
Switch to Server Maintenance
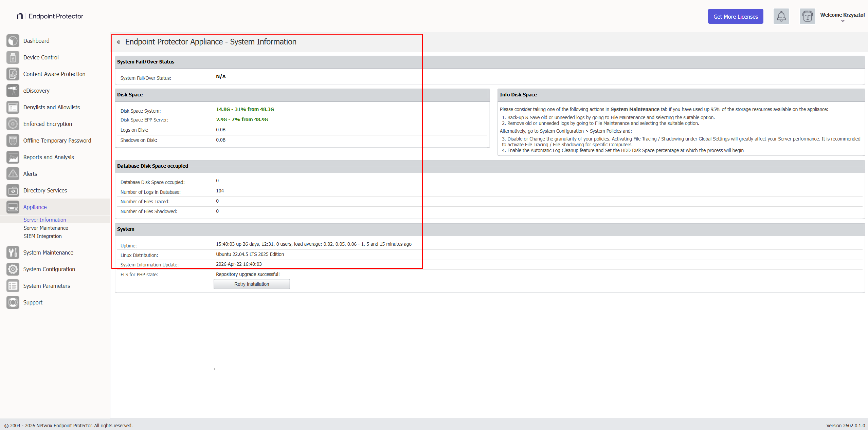46,228
